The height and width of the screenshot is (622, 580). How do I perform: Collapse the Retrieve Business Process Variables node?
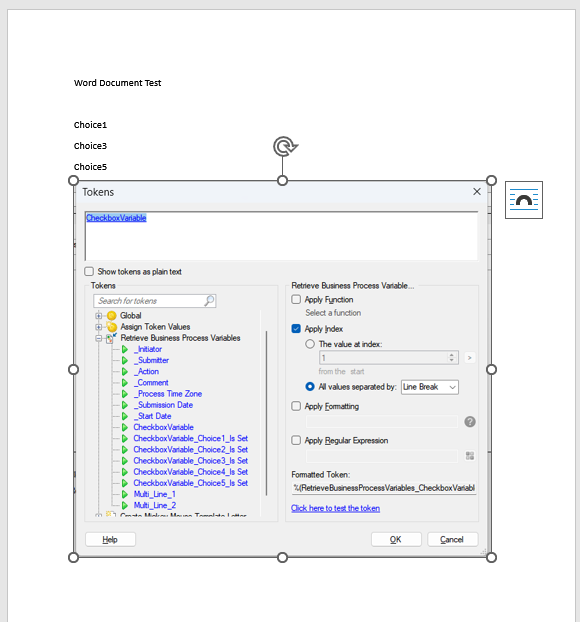click(x=98, y=338)
